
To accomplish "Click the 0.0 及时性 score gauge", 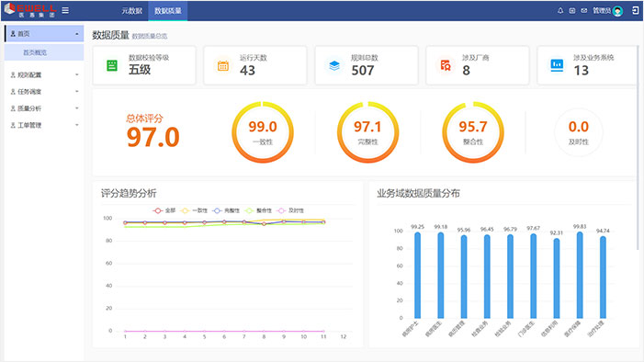I will tap(578, 132).
